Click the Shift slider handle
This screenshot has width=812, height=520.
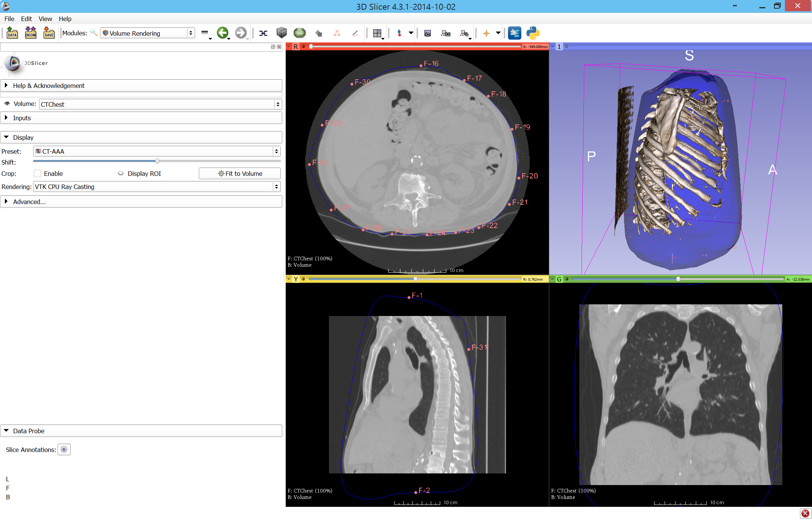coord(157,161)
